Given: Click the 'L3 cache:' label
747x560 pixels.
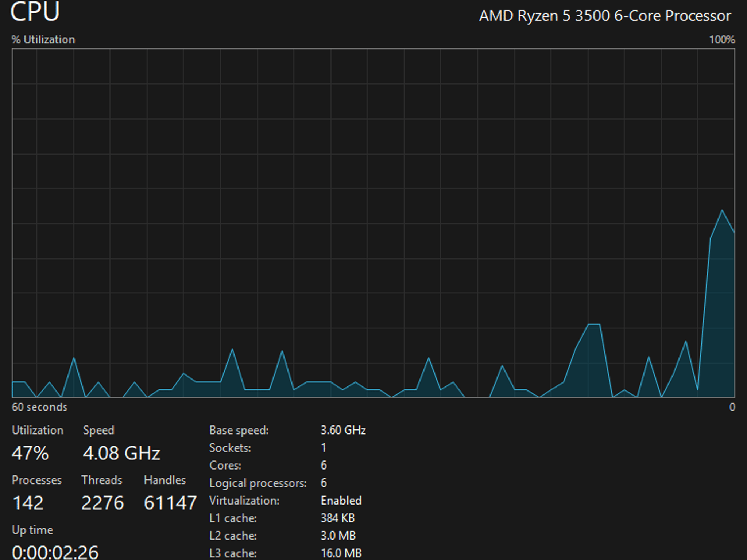Looking at the screenshot, I should tap(233, 553).
